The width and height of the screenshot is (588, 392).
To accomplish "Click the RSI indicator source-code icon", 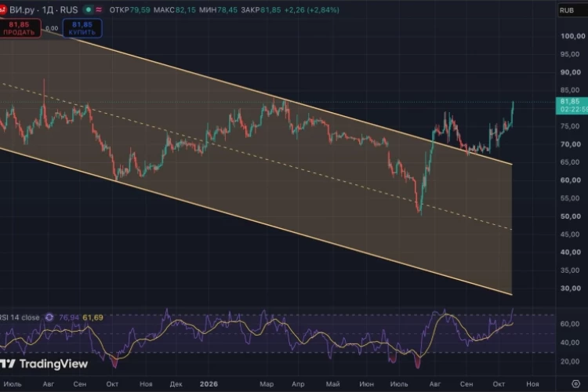I will click(x=49, y=318).
